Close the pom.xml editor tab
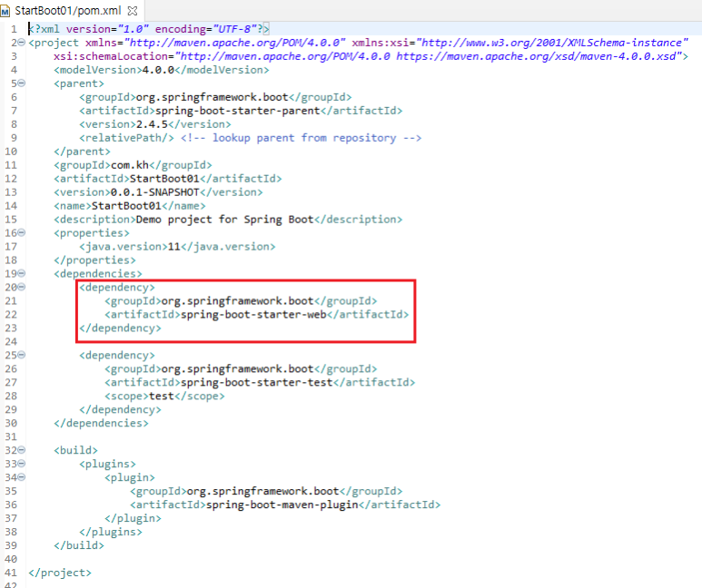This screenshot has height=588, width=702. (133, 11)
